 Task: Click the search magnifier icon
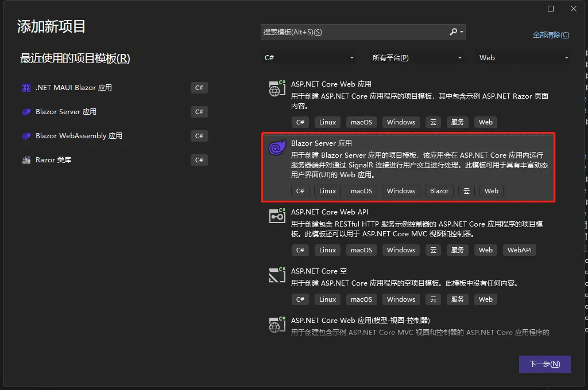tap(453, 32)
